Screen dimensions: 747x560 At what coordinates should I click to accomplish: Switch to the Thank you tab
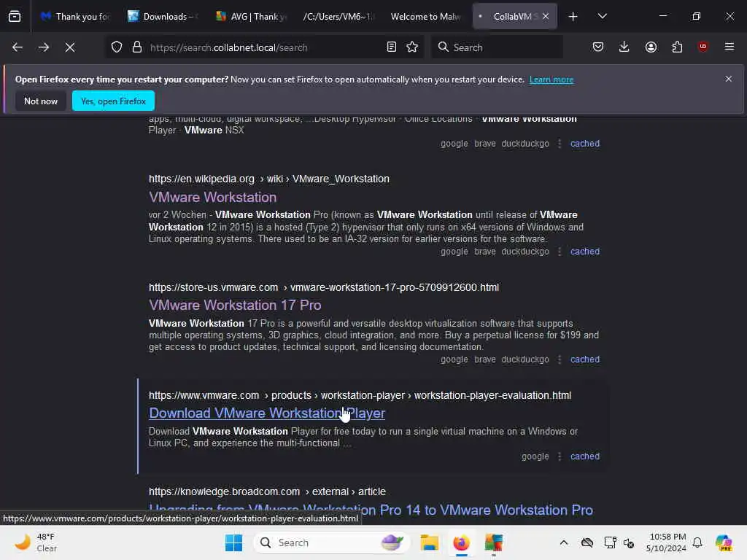tap(75, 17)
